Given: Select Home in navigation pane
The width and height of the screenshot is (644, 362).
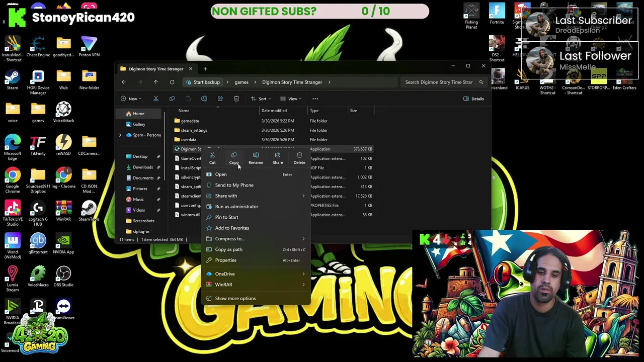Looking at the screenshot, I should pyautogui.click(x=138, y=114).
